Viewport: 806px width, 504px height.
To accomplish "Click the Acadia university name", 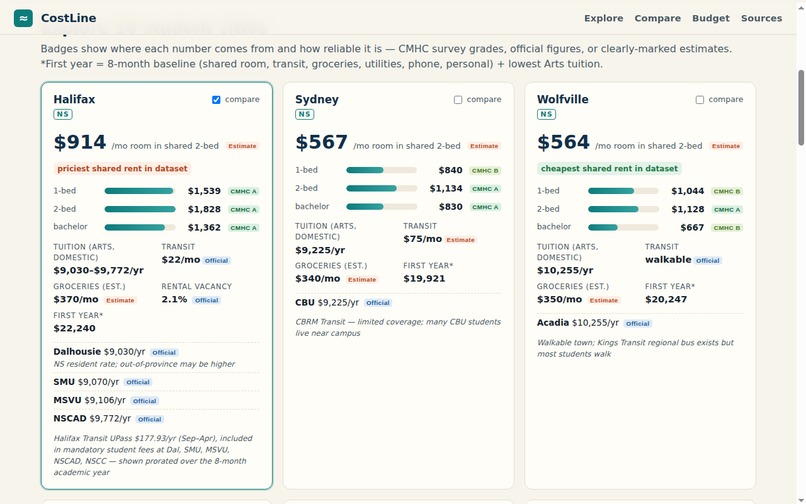I will tap(553, 323).
